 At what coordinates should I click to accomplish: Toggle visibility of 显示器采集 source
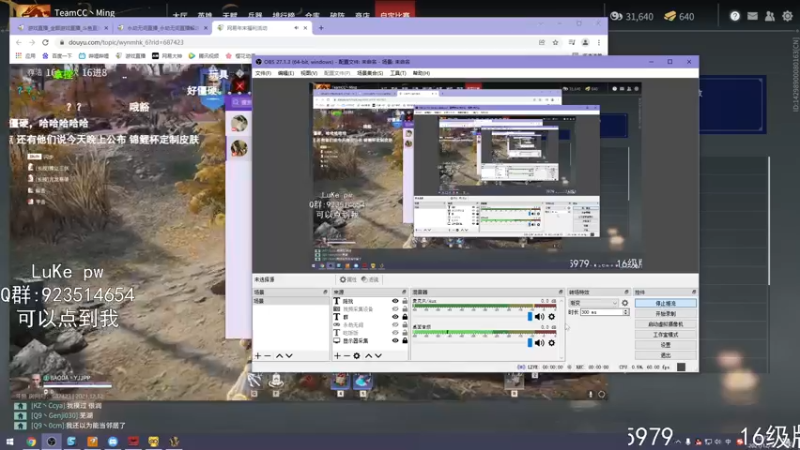click(395, 340)
